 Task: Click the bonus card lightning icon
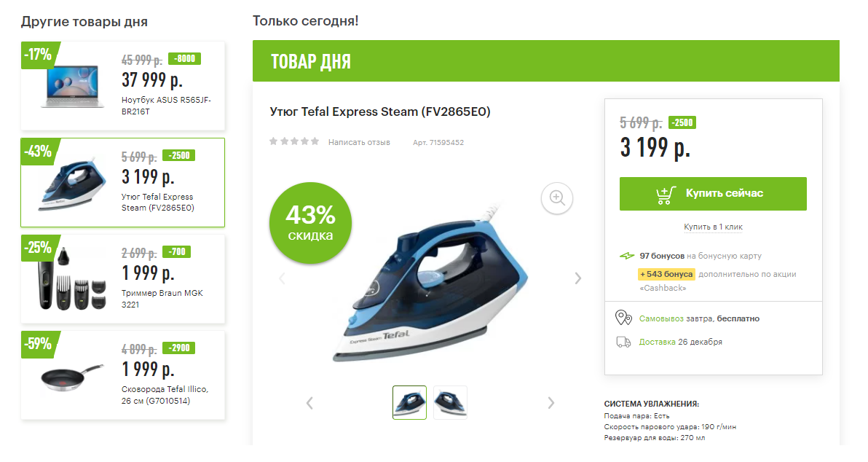[627, 256]
